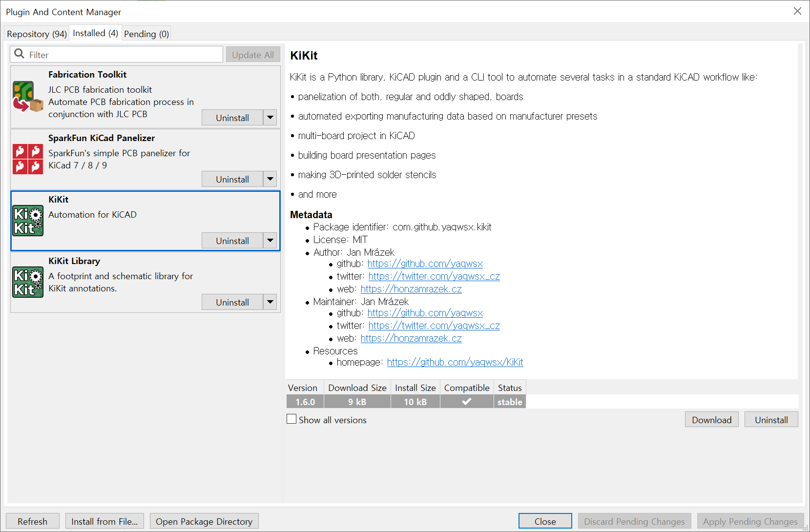Viewport: 810px width, 532px height.
Task: Expand SparkFun Panelizer Uninstall dropdown arrow
Action: pyautogui.click(x=270, y=179)
